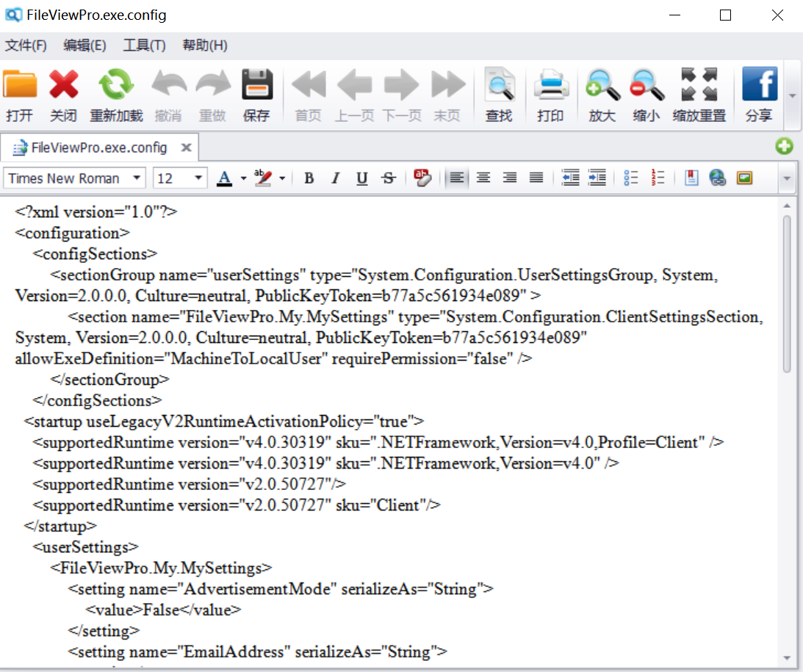Center align the text
Viewport: 803px width, 672px height.
coord(483,178)
